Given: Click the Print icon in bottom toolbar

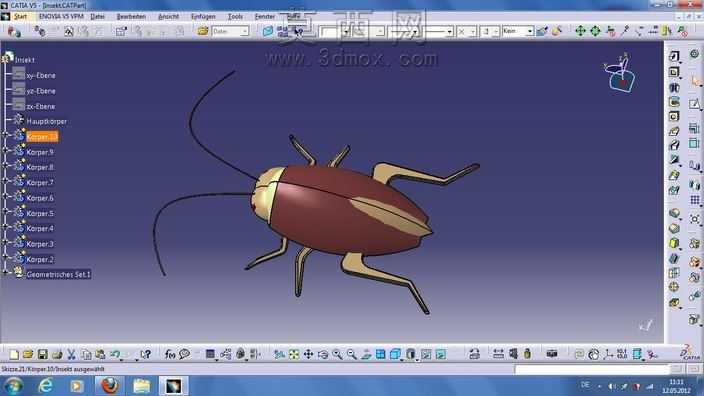Looking at the screenshot, I should [57, 354].
